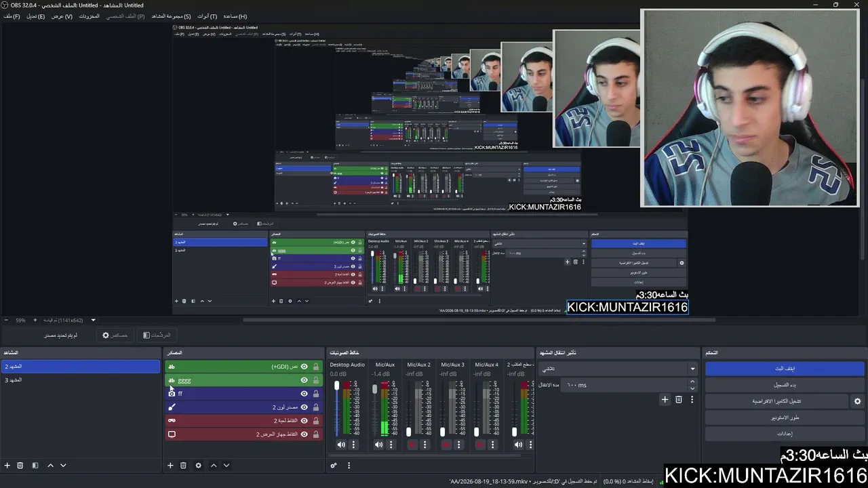Delete the selected source with the trash icon
This screenshot has width=868, height=488.
183,466
